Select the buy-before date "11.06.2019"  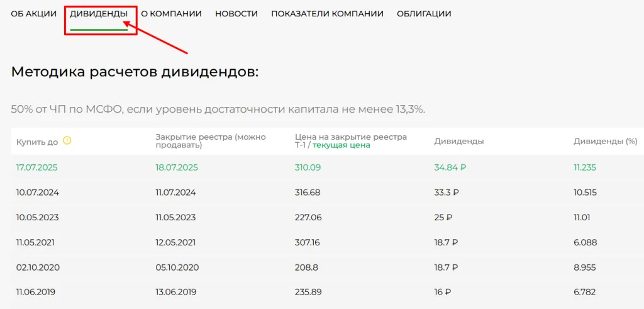coord(36,293)
